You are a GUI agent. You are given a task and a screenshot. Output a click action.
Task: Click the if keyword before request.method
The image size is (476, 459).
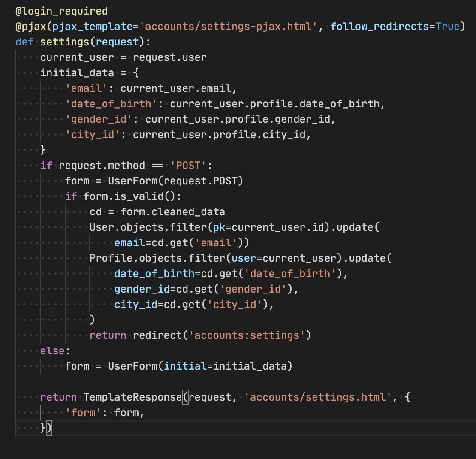(x=46, y=166)
